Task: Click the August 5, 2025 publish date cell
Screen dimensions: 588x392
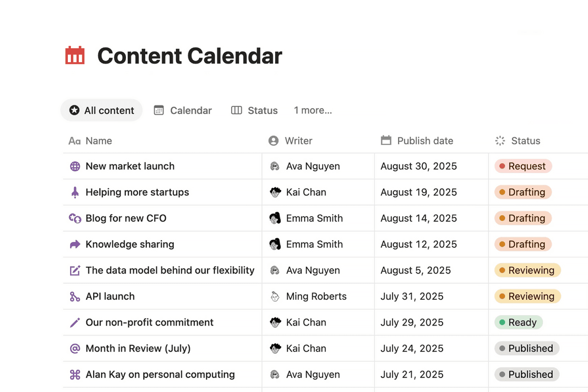Action: pos(415,270)
